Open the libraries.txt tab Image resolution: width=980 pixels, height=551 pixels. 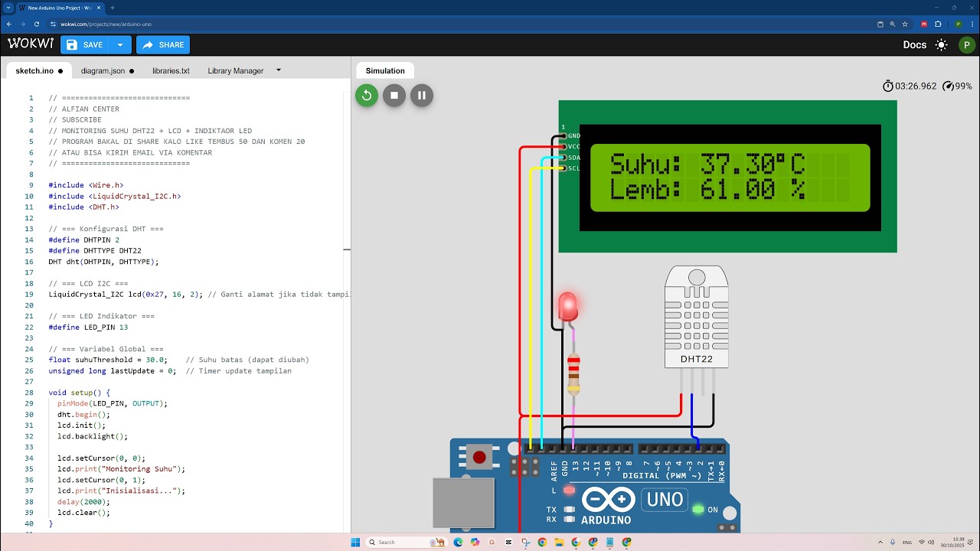pyautogui.click(x=171, y=70)
